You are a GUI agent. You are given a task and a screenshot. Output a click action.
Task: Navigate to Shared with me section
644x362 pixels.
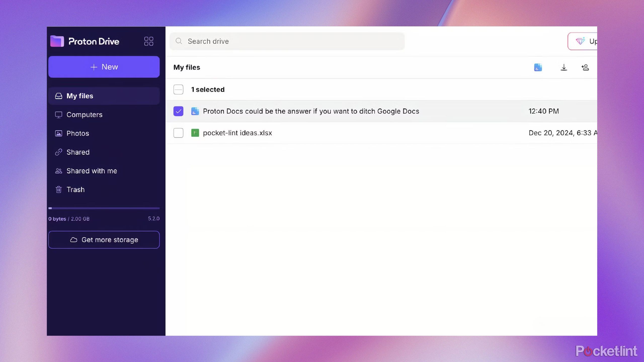click(x=92, y=171)
